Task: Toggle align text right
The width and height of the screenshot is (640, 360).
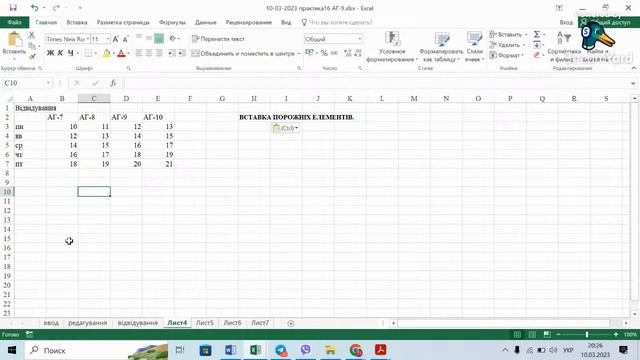Action: (159, 53)
